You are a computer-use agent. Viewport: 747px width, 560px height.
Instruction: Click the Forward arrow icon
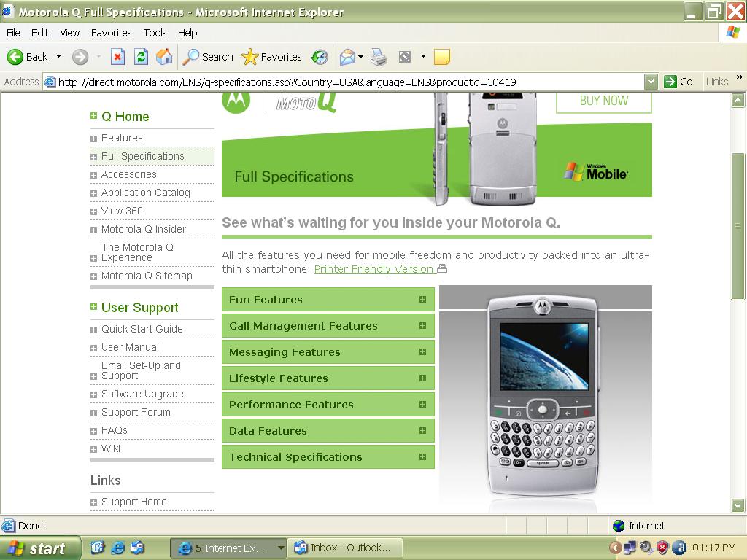point(80,57)
